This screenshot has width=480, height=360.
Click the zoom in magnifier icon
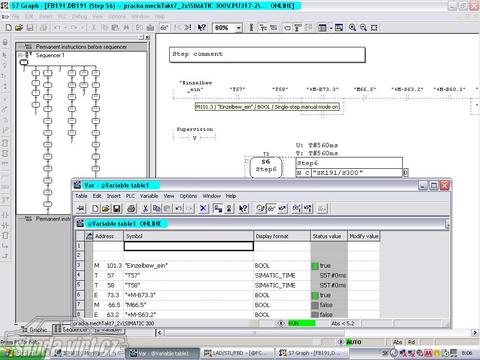(352, 28)
